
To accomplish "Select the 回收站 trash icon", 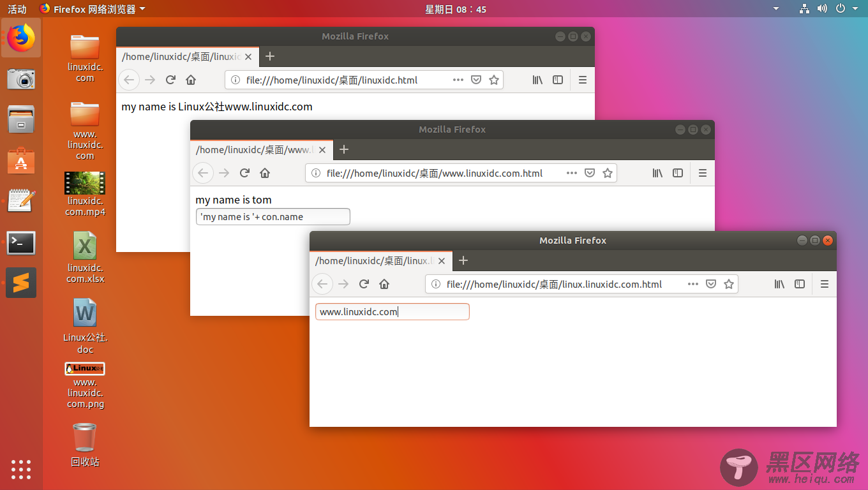I will click(85, 445).
